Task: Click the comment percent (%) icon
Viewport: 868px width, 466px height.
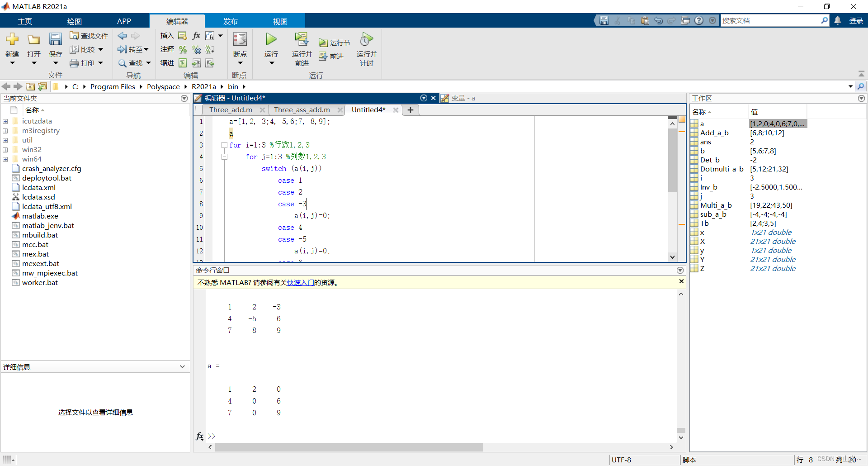Action: point(183,49)
